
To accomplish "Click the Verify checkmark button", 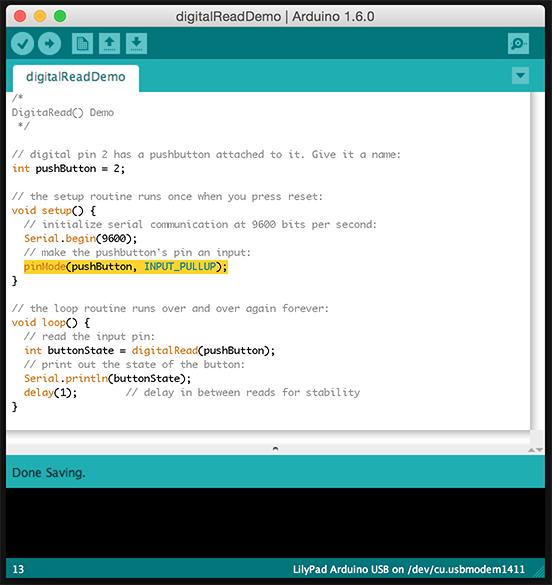I will [22, 44].
